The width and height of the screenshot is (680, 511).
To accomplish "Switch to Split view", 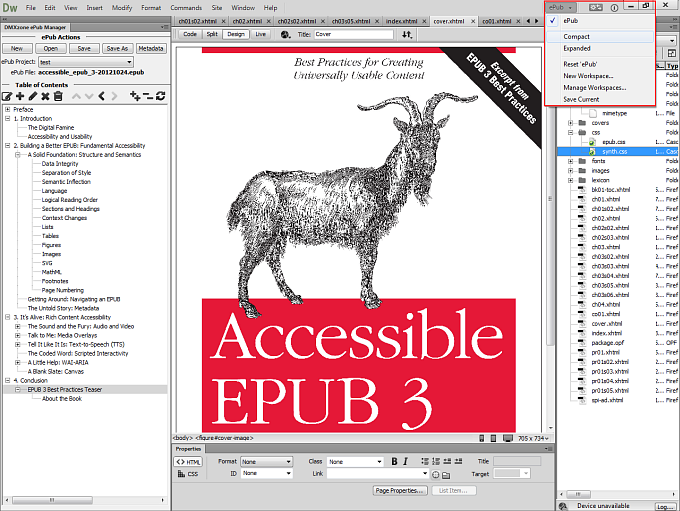I will pyautogui.click(x=212, y=34).
